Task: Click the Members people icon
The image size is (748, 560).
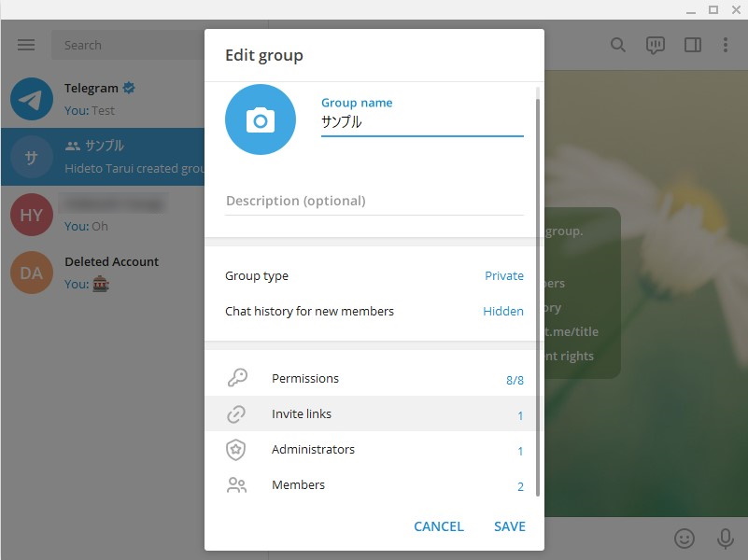Action: tap(236, 484)
